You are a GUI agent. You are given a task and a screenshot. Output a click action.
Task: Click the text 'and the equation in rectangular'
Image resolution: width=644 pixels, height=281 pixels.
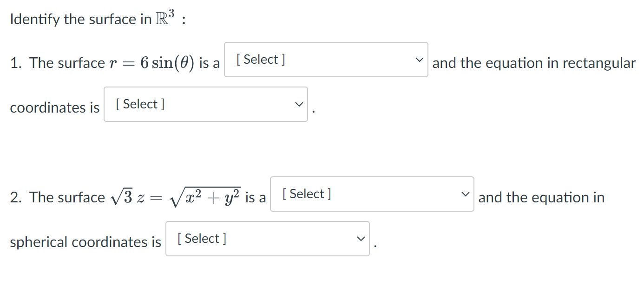(x=533, y=63)
